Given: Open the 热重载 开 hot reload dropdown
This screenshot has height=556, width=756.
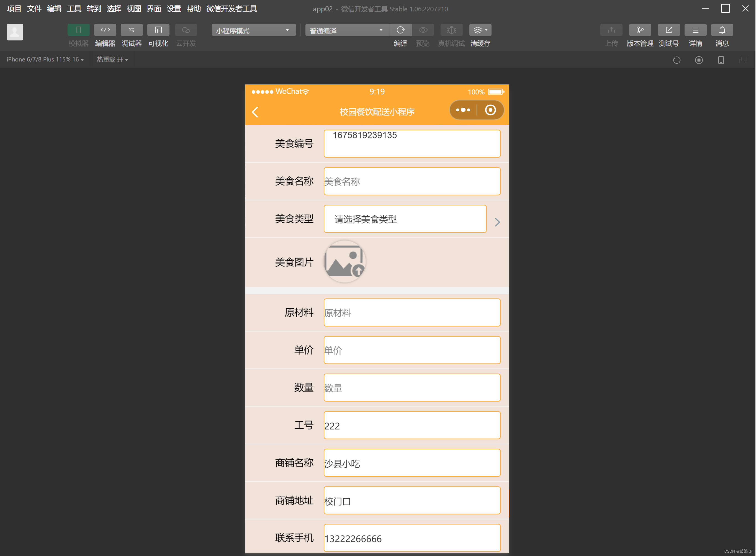Looking at the screenshot, I should pyautogui.click(x=112, y=60).
